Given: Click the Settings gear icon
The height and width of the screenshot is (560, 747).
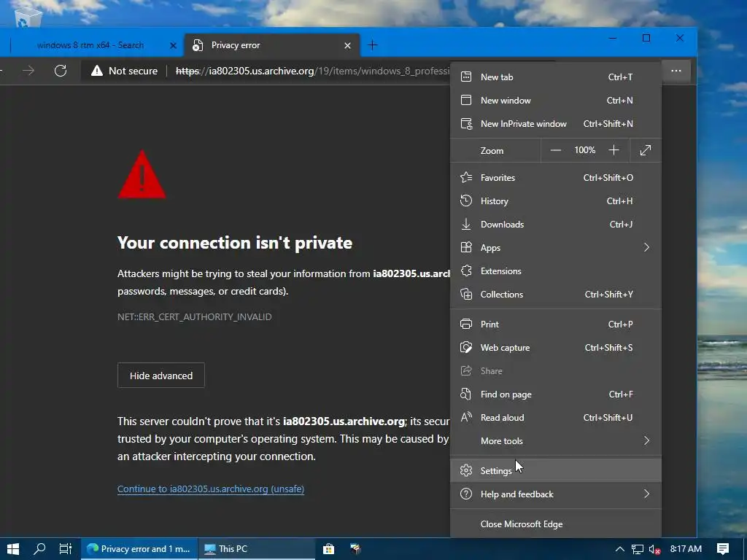Looking at the screenshot, I should (466, 470).
